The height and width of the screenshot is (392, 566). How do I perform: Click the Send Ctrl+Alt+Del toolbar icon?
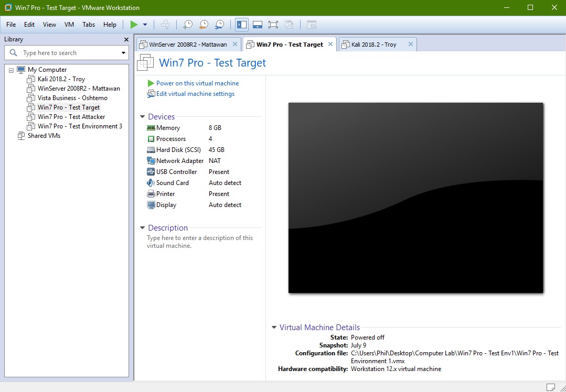[165, 25]
